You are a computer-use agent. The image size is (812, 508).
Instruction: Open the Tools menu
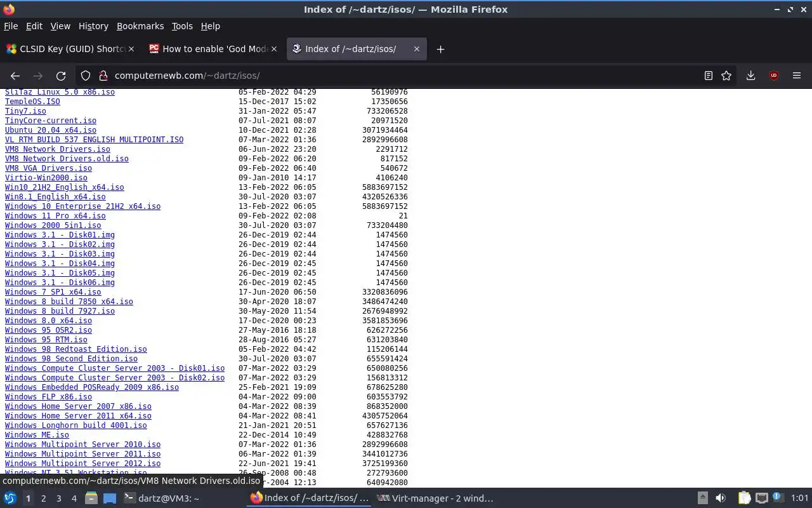pyautogui.click(x=182, y=26)
